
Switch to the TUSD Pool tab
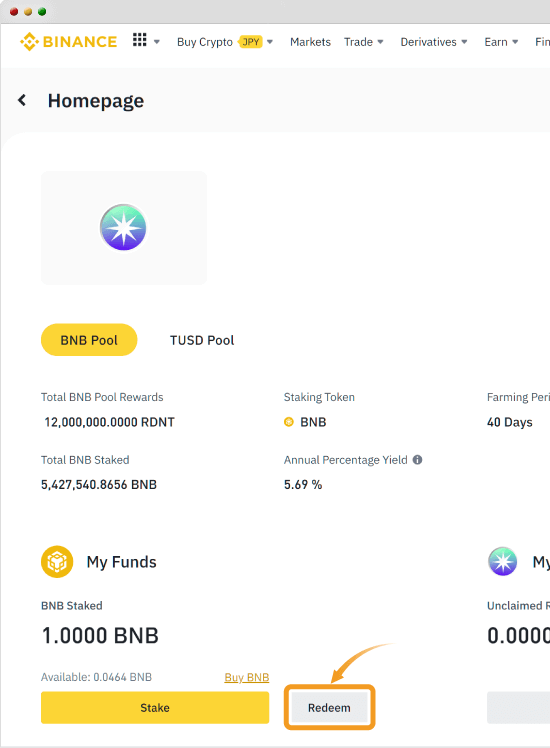tap(202, 340)
